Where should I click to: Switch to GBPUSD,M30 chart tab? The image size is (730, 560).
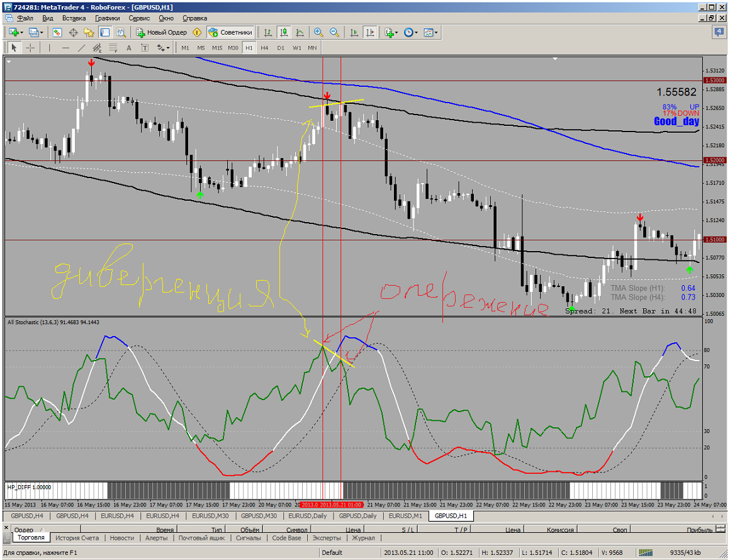[x=259, y=516]
